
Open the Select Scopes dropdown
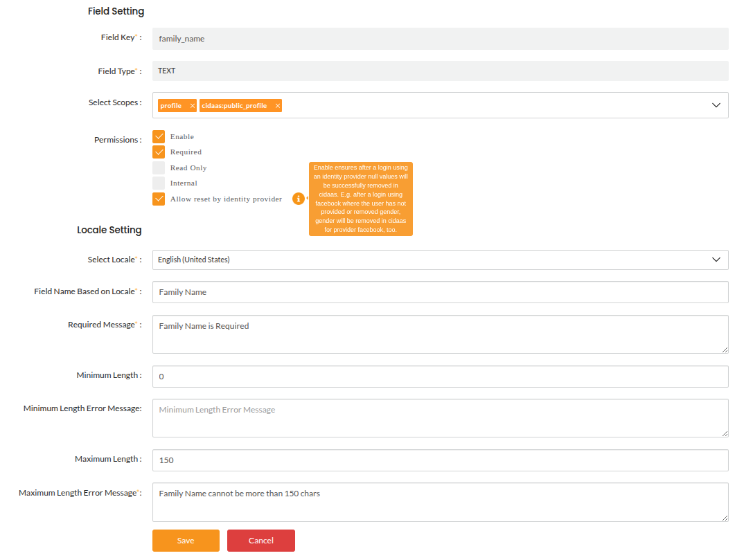(716, 105)
